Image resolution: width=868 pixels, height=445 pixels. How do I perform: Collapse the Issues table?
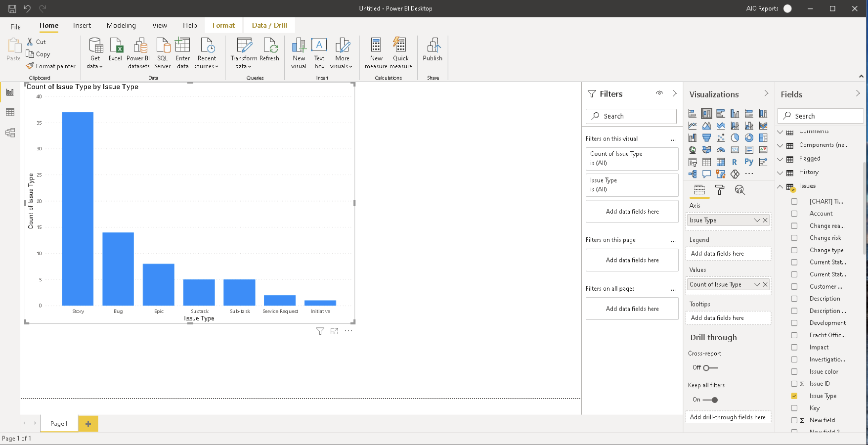click(x=780, y=186)
